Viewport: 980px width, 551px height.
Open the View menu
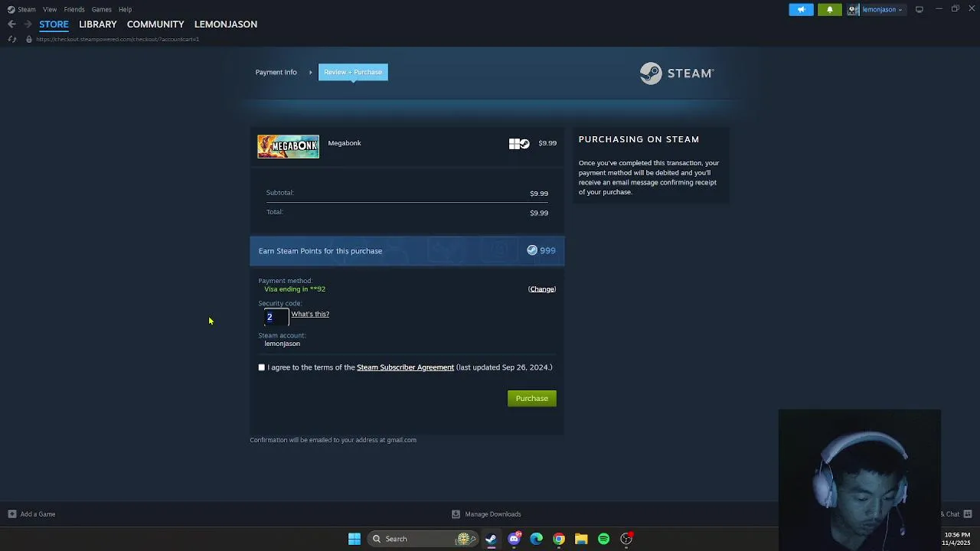[x=50, y=9]
